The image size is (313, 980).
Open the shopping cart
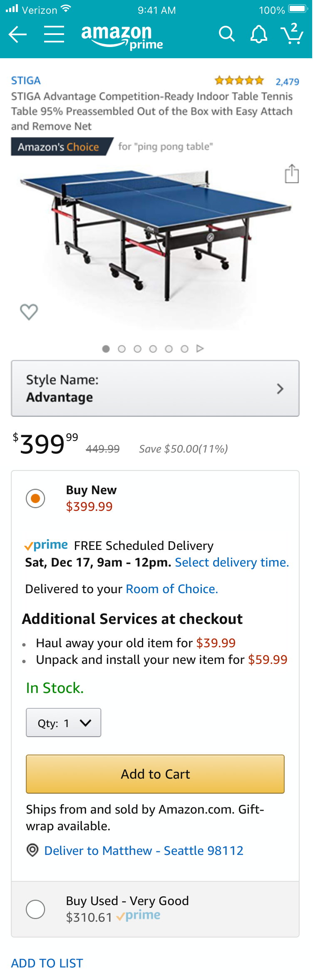pyautogui.click(x=292, y=34)
